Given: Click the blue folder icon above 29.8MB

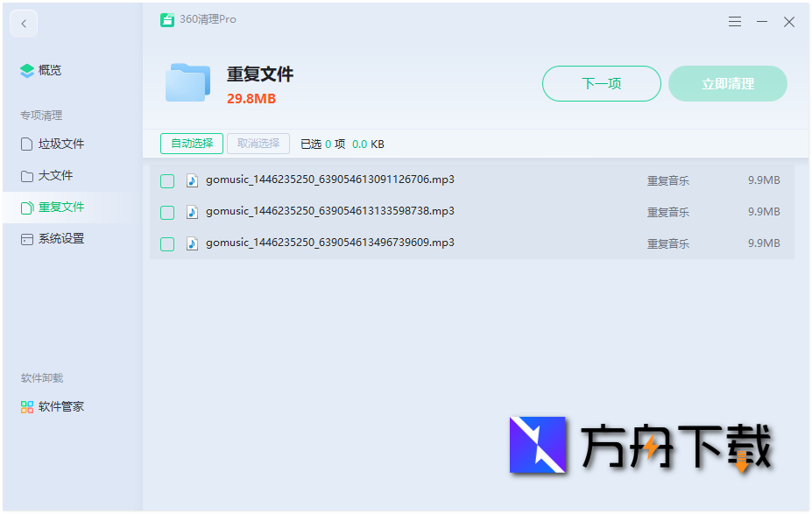Looking at the screenshot, I should point(187,82).
